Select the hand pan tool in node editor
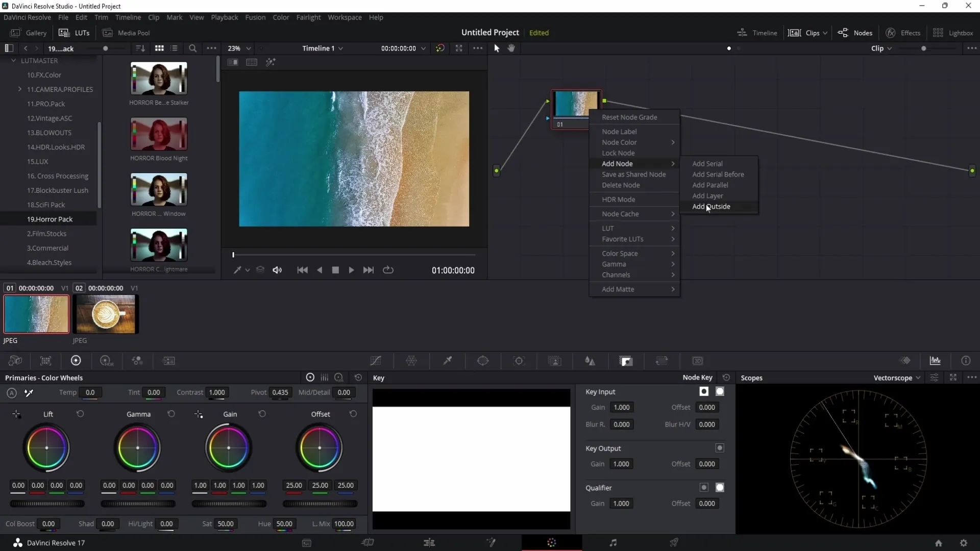980x551 pixels. [x=511, y=48]
